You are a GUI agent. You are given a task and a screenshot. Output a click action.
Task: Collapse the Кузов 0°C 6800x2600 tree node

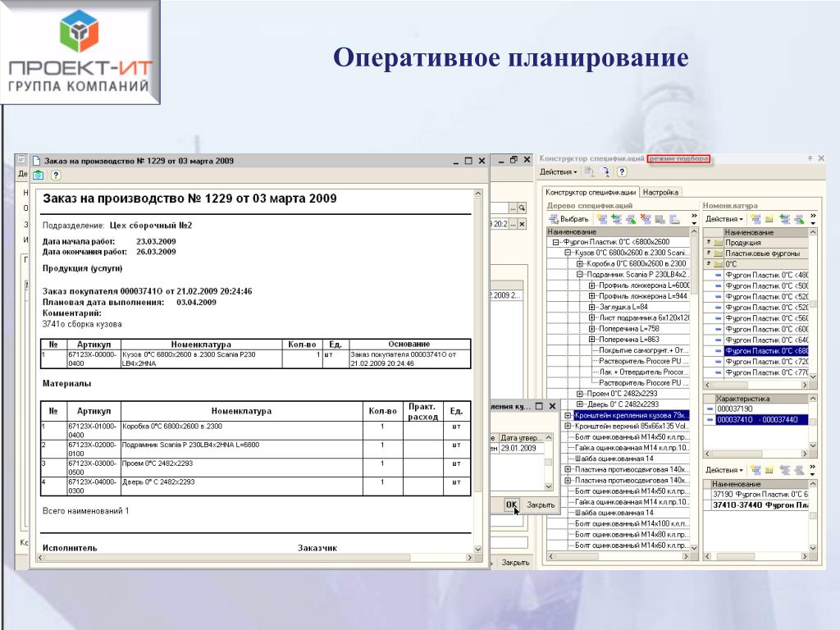[x=568, y=253]
